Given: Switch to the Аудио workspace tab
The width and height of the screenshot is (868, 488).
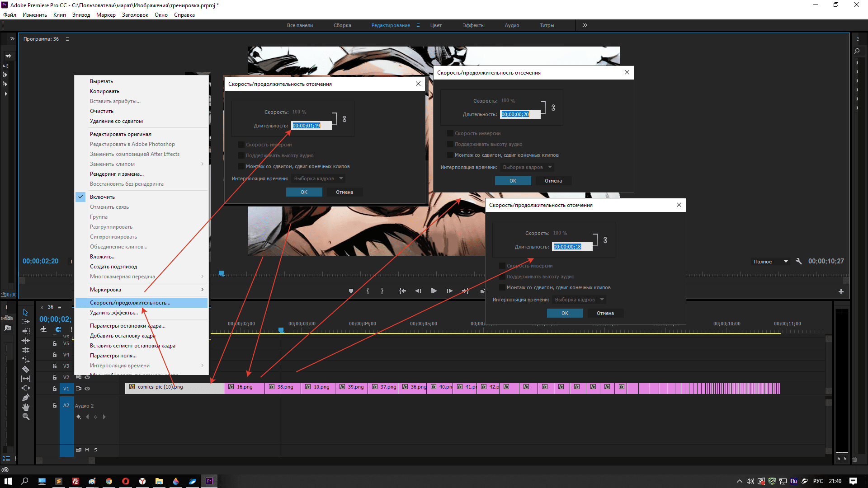Looking at the screenshot, I should [512, 25].
